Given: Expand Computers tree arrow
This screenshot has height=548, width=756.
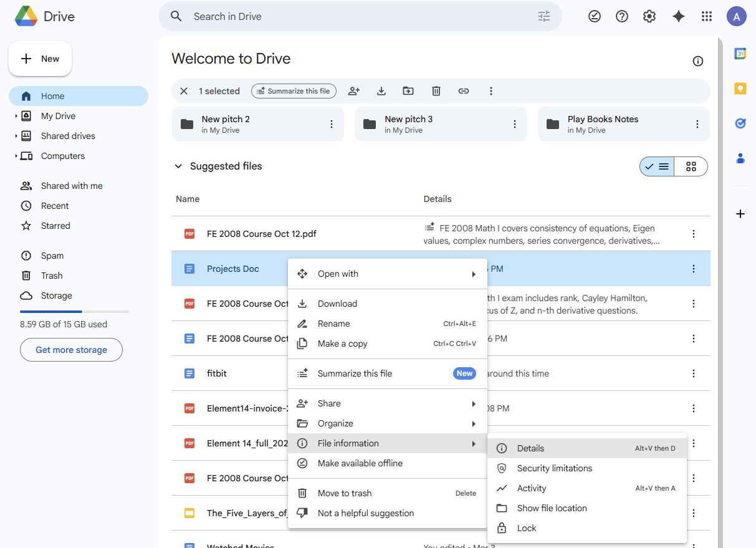Looking at the screenshot, I should coord(16,156).
